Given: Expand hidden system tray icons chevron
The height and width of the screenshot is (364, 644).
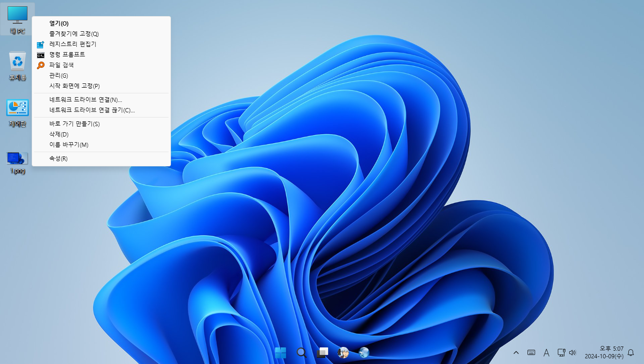Looking at the screenshot, I should point(516,353).
